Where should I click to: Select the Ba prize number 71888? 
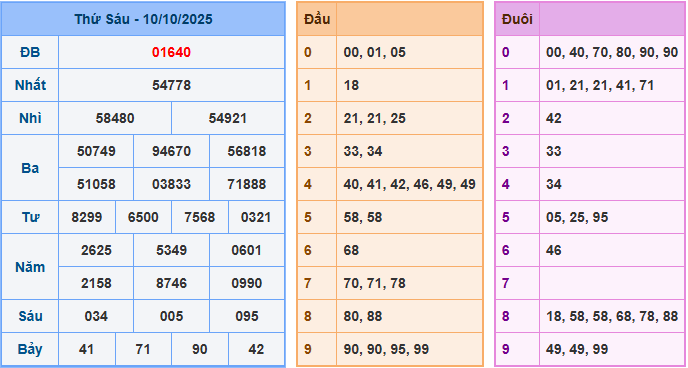tap(247, 184)
